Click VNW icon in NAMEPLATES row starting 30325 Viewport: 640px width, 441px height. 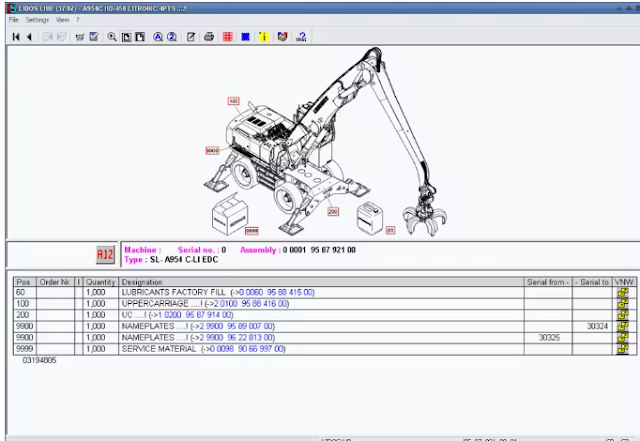coord(623,338)
